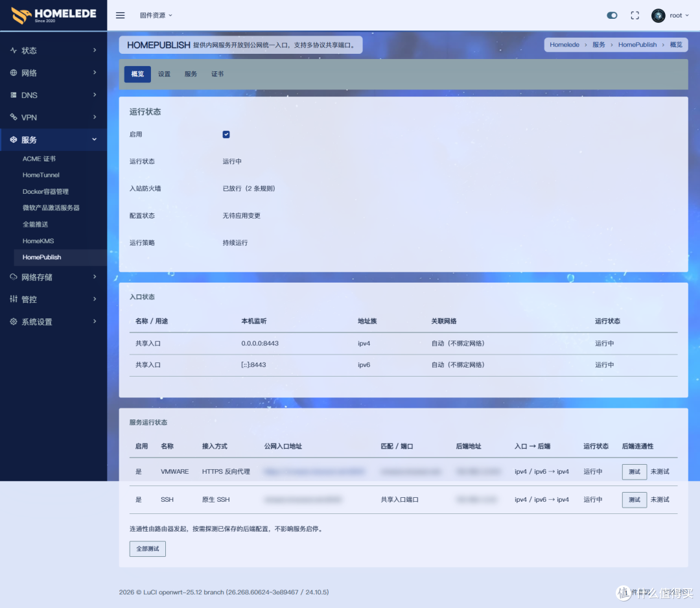700x608 pixels.
Task: Click the 网络 globe icon in sidebar
Action: [x=14, y=73]
